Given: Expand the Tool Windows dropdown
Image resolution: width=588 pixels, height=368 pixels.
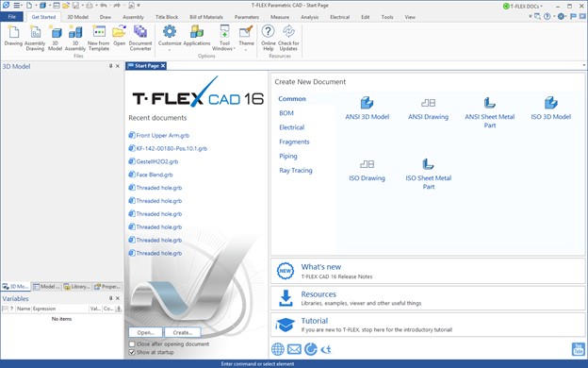Looking at the screenshot, I should pyautogui.click(x=224, y=38).
